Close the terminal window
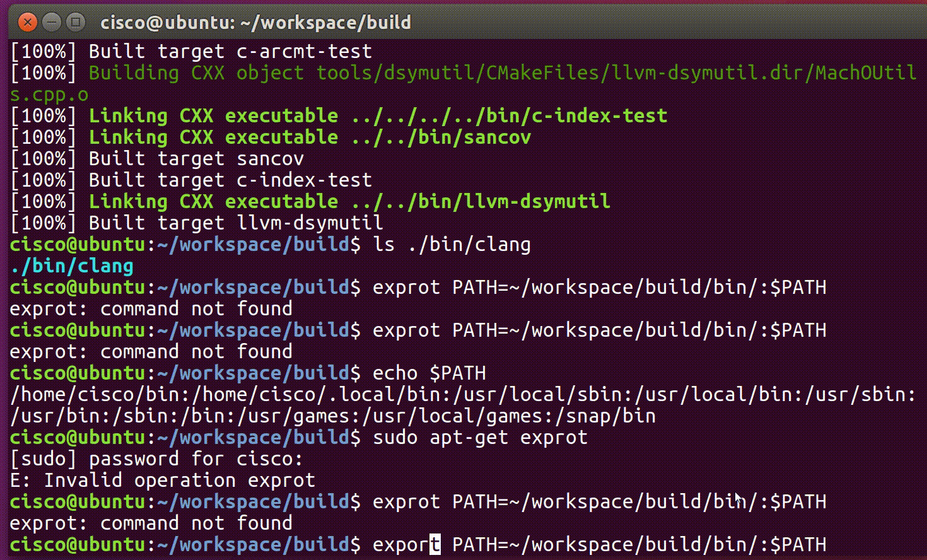927x560 pixels. [x=27, y=23]
